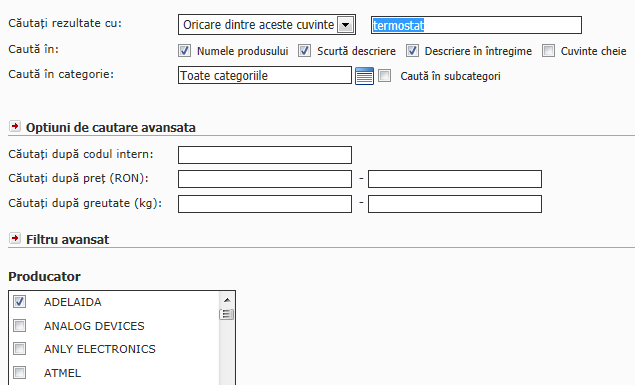
Task: Expand Optiuni de cautare avansata section
Action: pyautogui.click(x=111, y=128)
